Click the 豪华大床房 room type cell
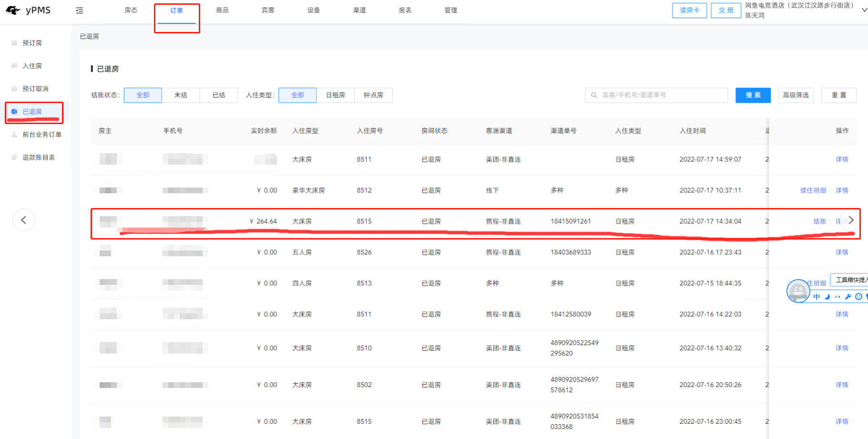 308,190
